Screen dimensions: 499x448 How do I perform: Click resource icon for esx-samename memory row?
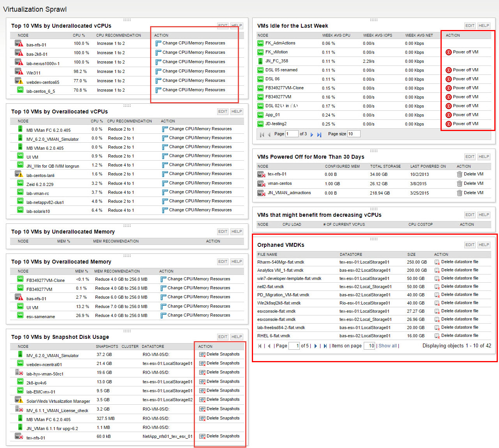coord(163,315)
